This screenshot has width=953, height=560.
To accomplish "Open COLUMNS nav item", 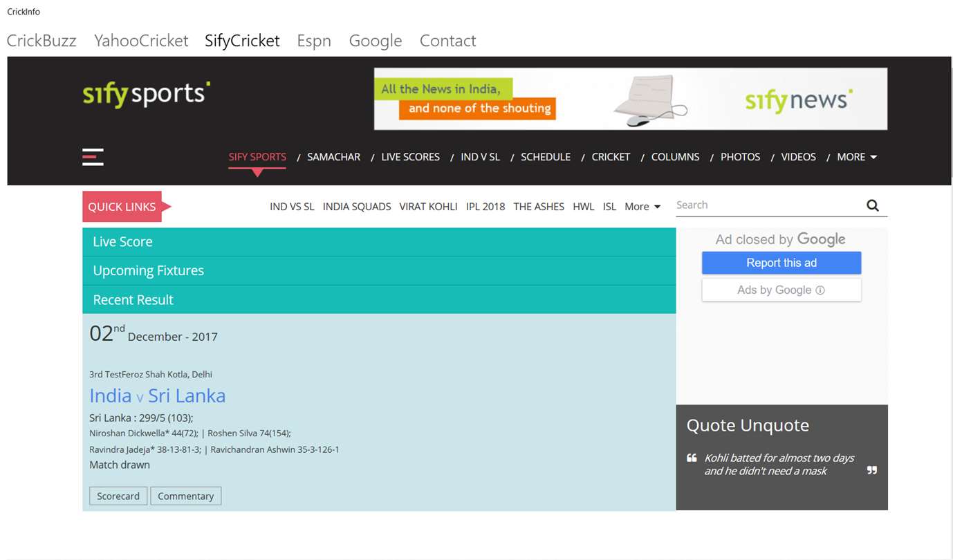I will coord(675,157).
